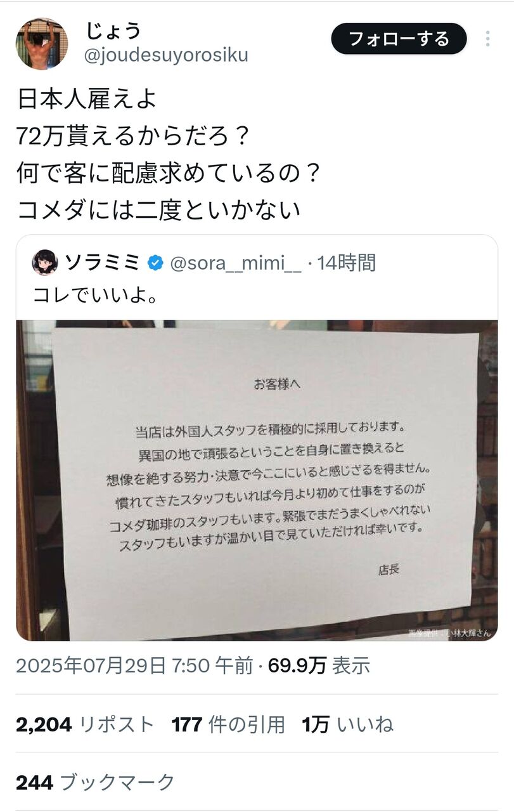
Task: Click ソラミミ's small avatar in quoted tweet
Action: 44,262
